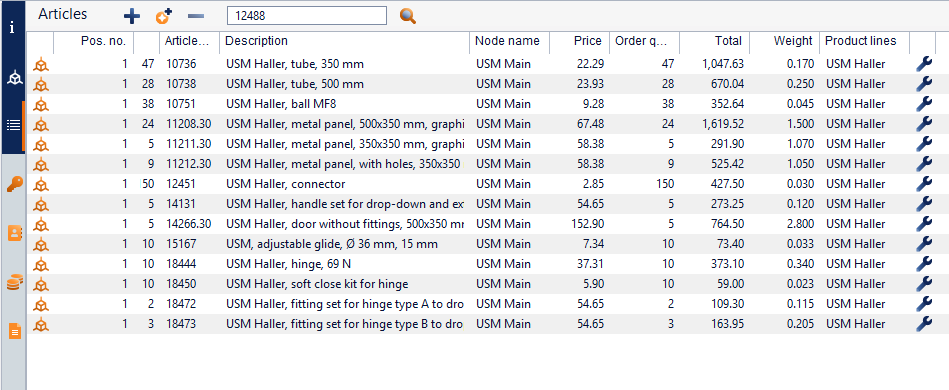This screenshot has width=949, height=390.
Task: Click wrench icon for article 10736
Action: pos(924,64)
